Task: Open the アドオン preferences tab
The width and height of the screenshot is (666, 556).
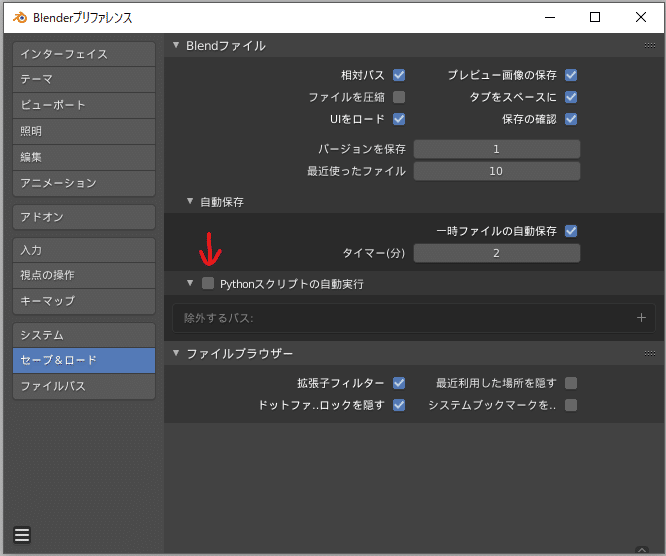Action: click(x=84, y=217)
